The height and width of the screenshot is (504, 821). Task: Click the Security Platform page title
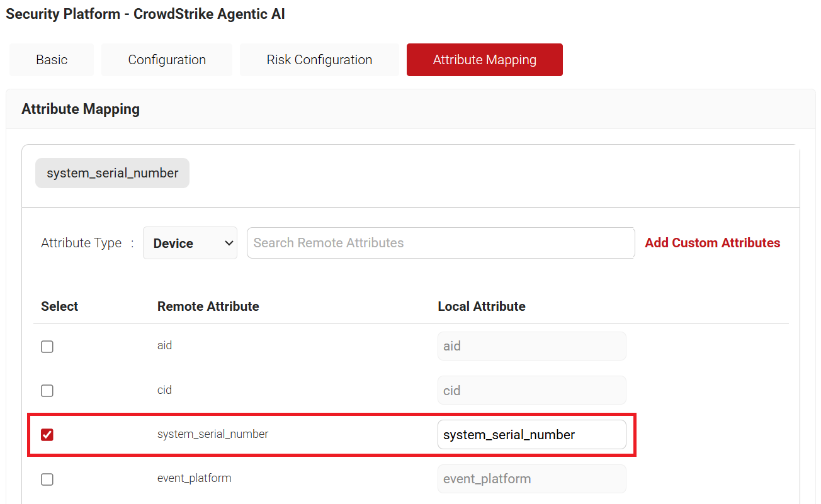[145, 14]
